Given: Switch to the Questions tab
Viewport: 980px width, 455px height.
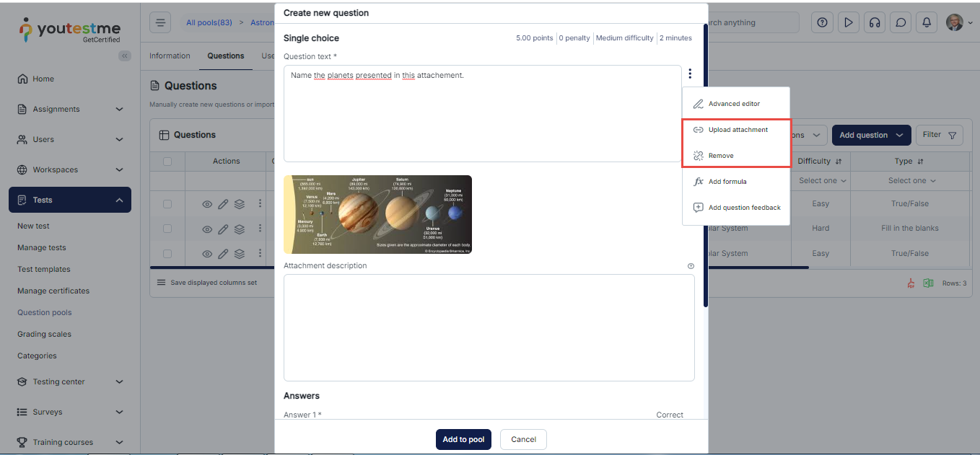Looking at the screenshot, I should tap(226, 56).
